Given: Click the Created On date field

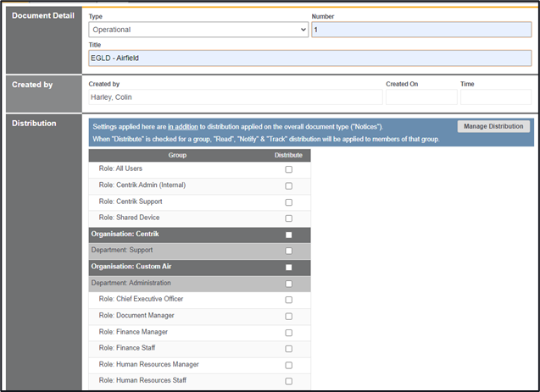Looking at the screenshot, I should 420,97.
